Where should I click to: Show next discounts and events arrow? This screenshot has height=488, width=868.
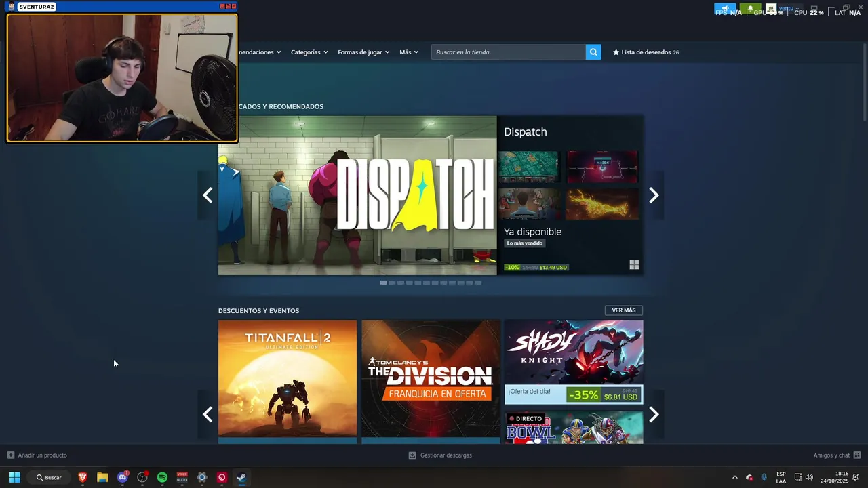click(x=654, y=414)
